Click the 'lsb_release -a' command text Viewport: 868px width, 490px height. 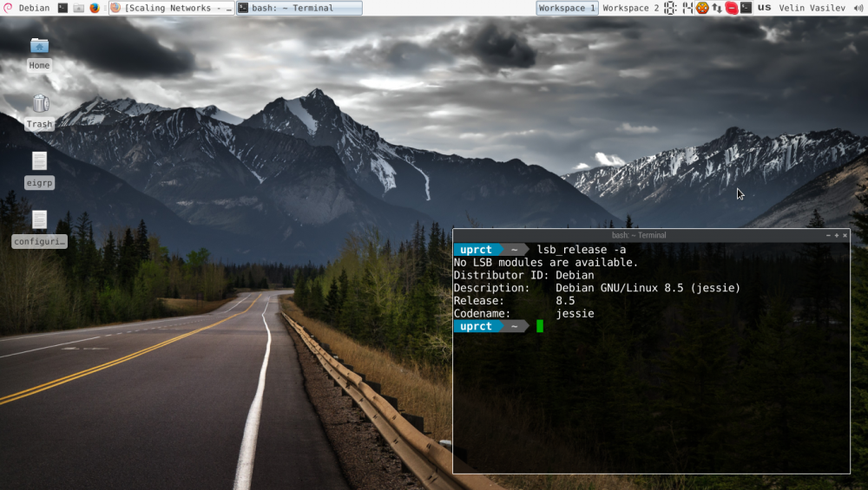click(582, 250)
